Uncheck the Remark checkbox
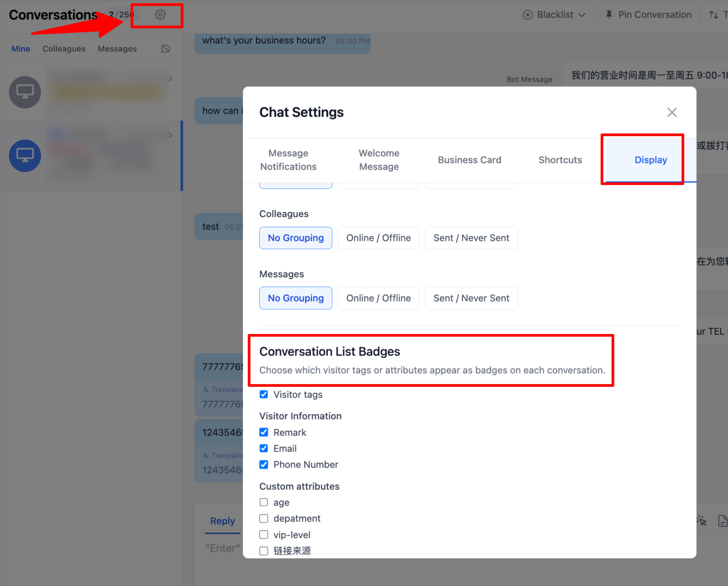The image size is (728, 586). 264,432
